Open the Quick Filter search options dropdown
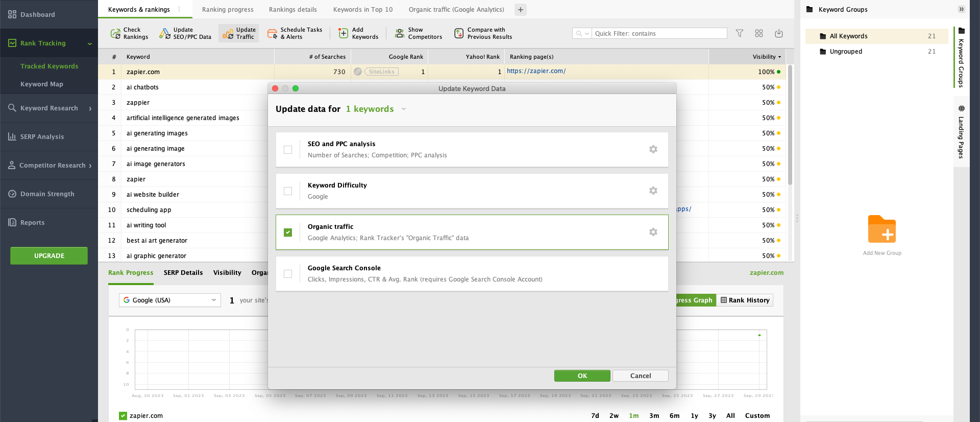This screenshot has width=980, height=422. [582, 33]
